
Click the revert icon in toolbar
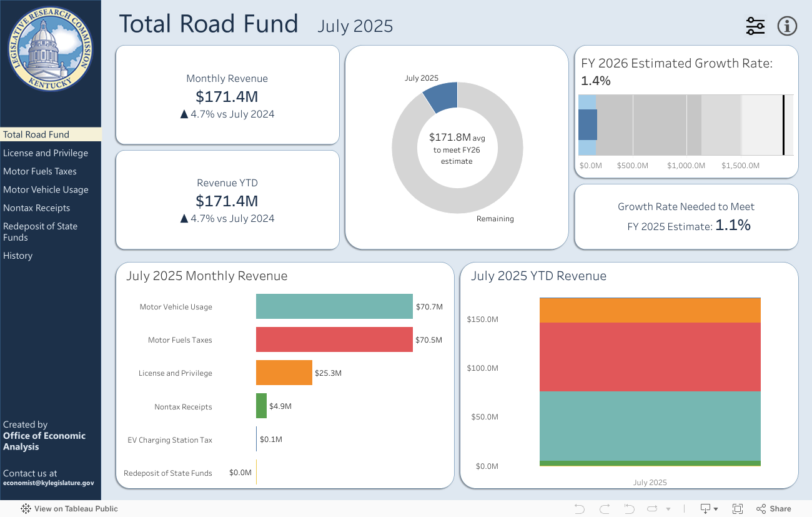pyautogui.click(x=629, y=509)
